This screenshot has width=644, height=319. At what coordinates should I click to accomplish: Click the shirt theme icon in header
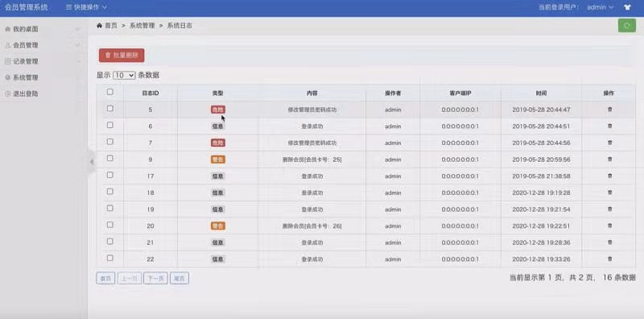click(627, 7)
